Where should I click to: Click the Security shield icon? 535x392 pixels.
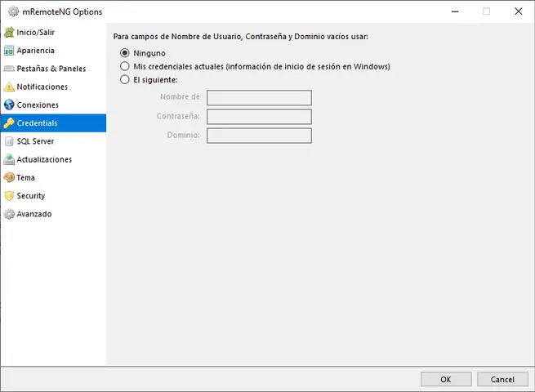[x=9, y=195]
